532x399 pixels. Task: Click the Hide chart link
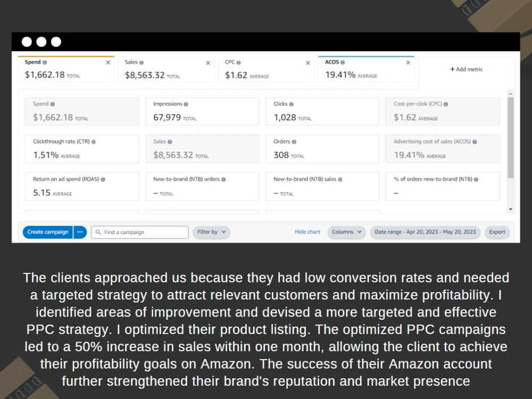[307, 232]
